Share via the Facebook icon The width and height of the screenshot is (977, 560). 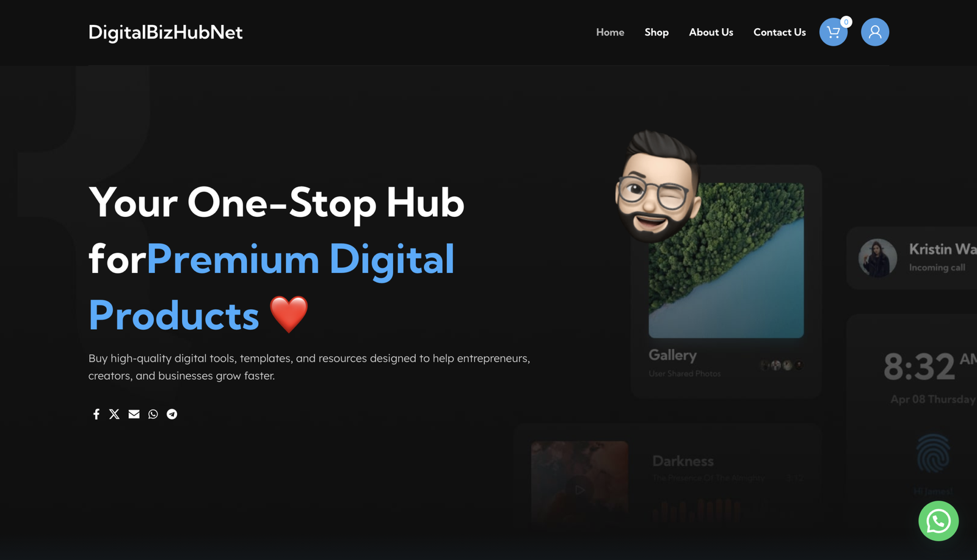(x=96, y=414)
